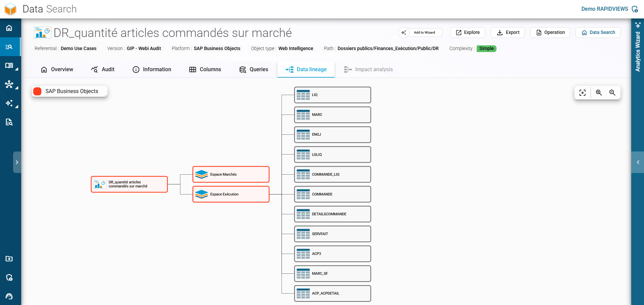Click the Demo Use Cases referential value

79,49
